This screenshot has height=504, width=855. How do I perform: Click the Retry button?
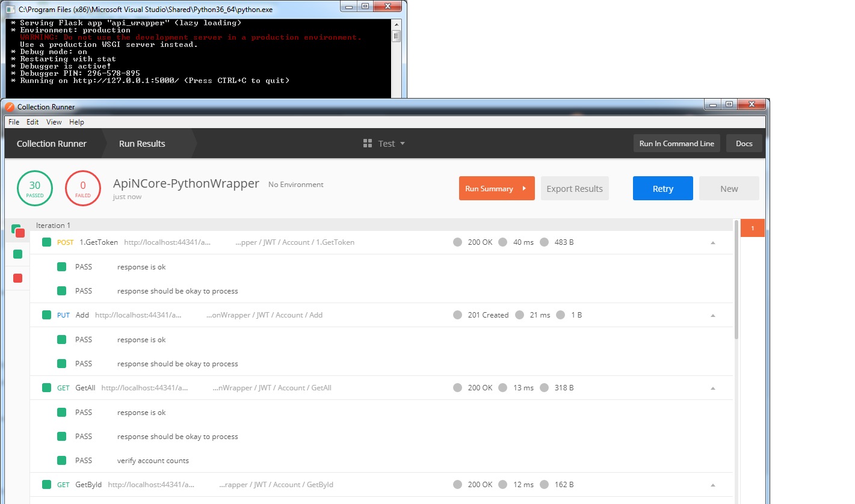[662, 189]
